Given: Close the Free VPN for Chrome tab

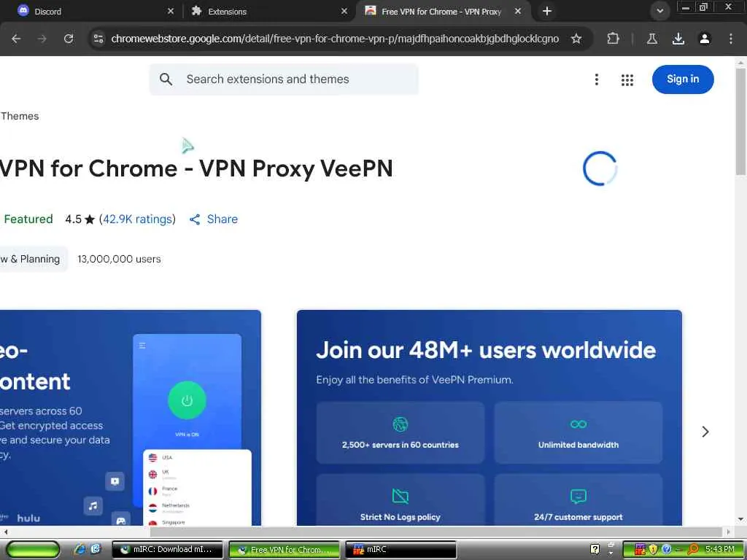Looking at the screenshot, I should 518,11.
